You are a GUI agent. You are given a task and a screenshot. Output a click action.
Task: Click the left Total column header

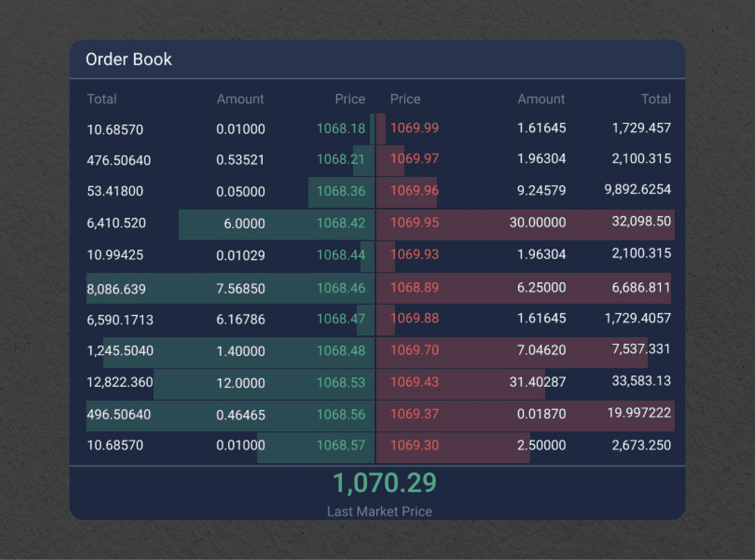click(x=102, y=99)
